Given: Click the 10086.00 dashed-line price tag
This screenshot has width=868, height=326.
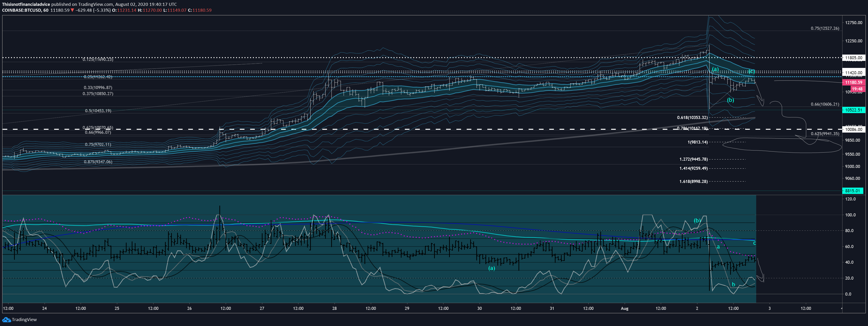Looking at the screenshot, I should (853, 129).
